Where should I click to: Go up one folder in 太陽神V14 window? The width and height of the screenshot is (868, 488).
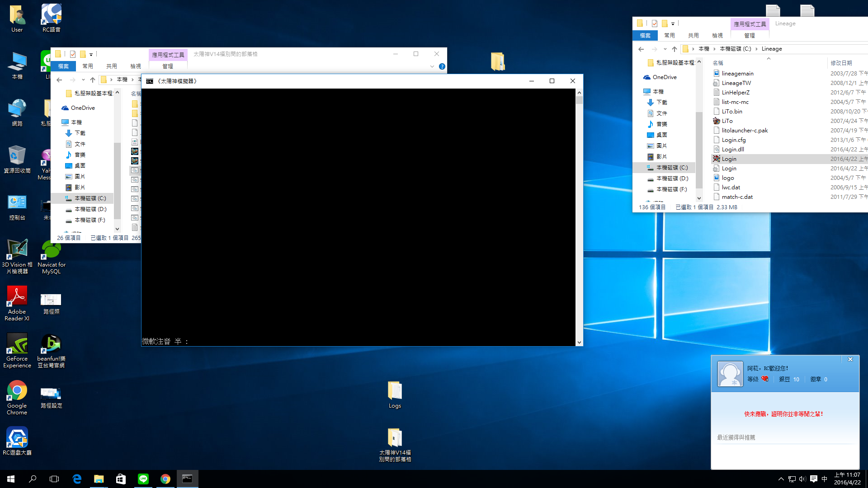(x=93, y=80)
